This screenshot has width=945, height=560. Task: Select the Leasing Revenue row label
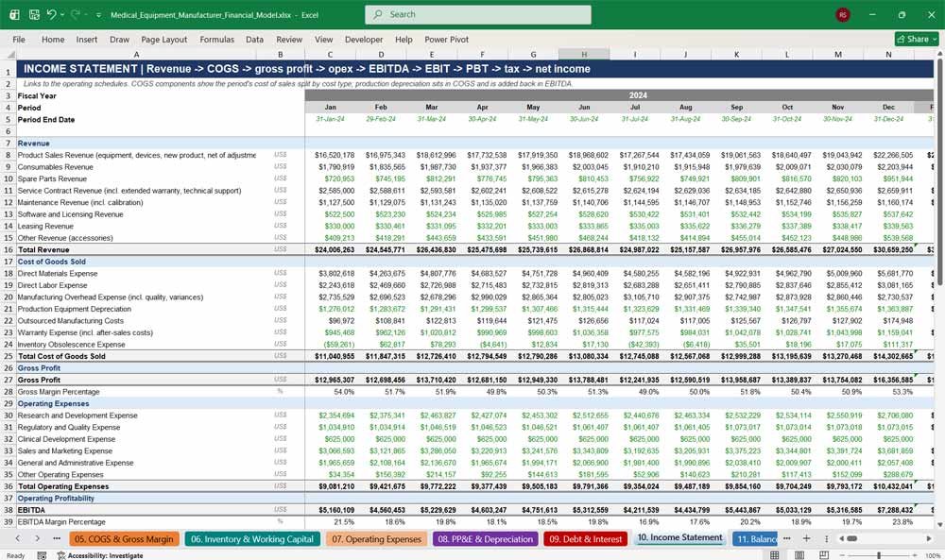[x=136, y=226]
